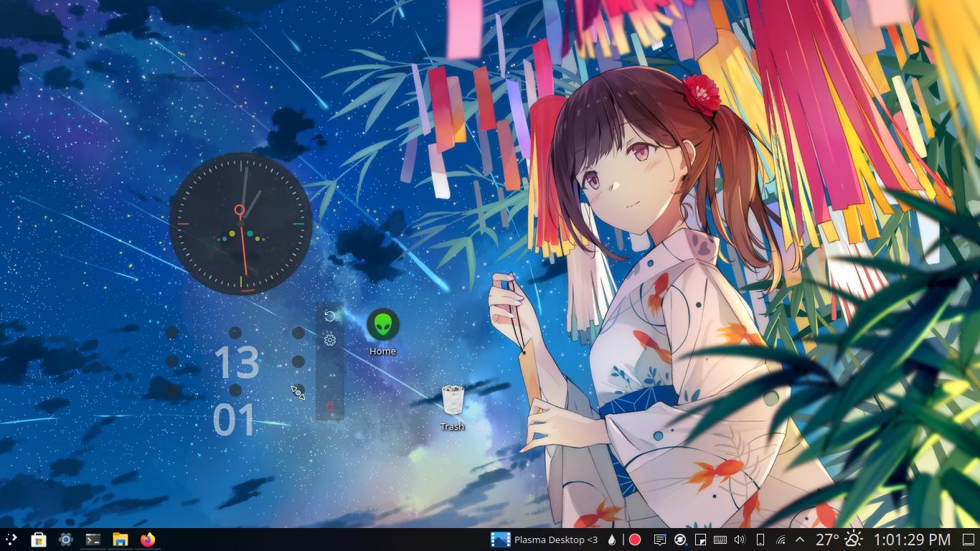Screen dimensions: 980x551
Task: Open the sticky note tray icon
Action: pyautogui.click(x=700, y=540)
